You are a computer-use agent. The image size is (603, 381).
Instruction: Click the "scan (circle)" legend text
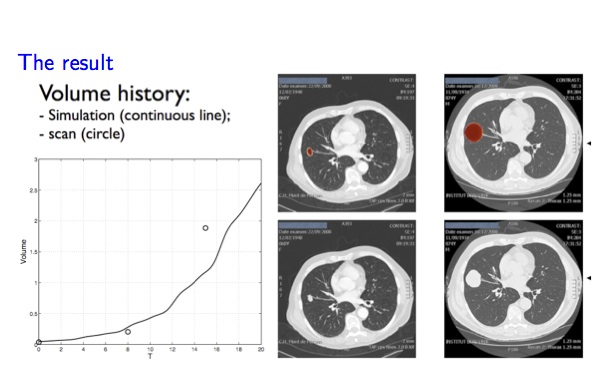(87, 134)
